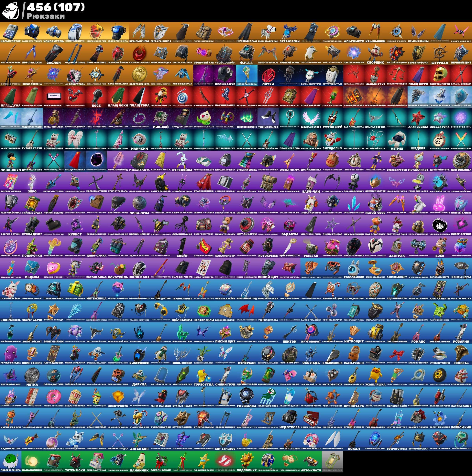Select the Электрокуб item

[x=118, y=397]
